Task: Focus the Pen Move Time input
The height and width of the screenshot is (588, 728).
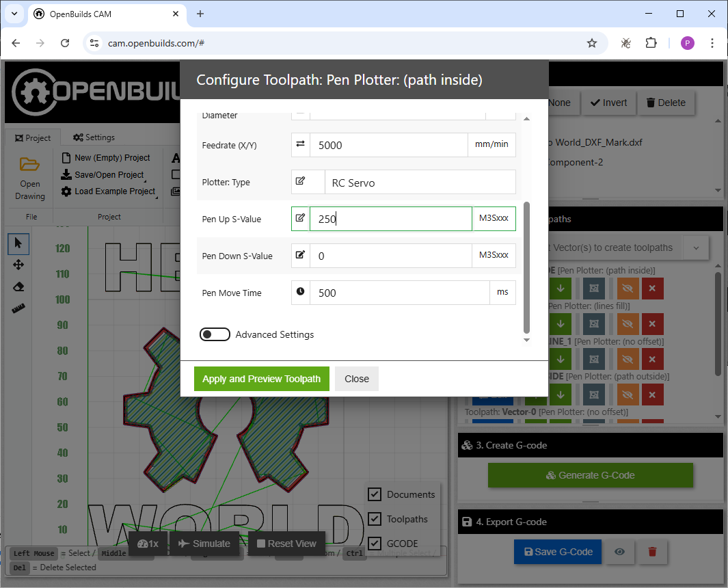Action: (x=400, y=293)
